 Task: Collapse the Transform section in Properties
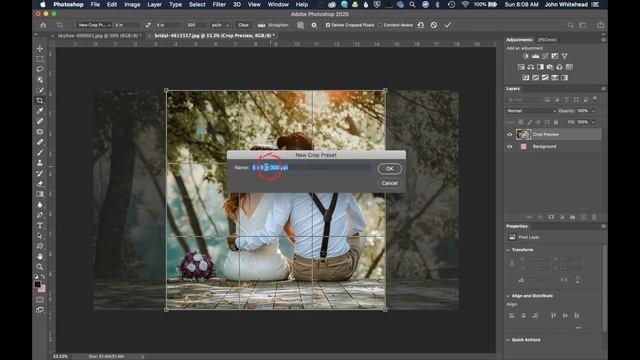tap(508, 250)
